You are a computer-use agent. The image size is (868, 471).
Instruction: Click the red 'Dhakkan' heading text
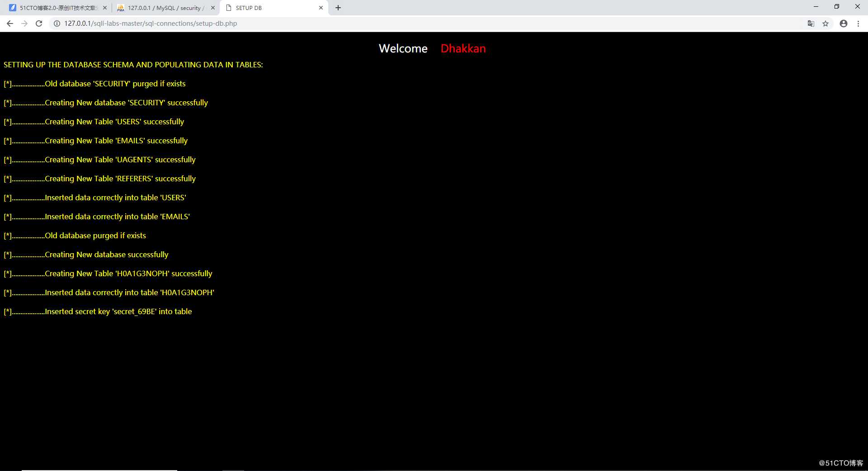click(463, 48)
